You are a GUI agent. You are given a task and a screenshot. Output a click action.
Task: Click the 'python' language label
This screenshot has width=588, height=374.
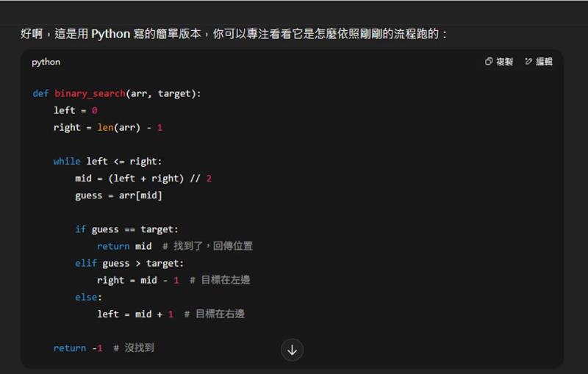[x=46, y=62]
